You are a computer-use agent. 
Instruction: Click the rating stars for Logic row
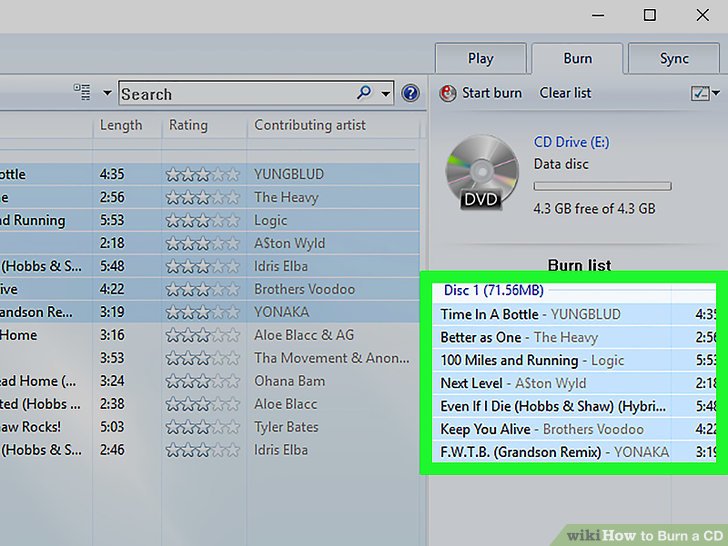coord(202,220)
